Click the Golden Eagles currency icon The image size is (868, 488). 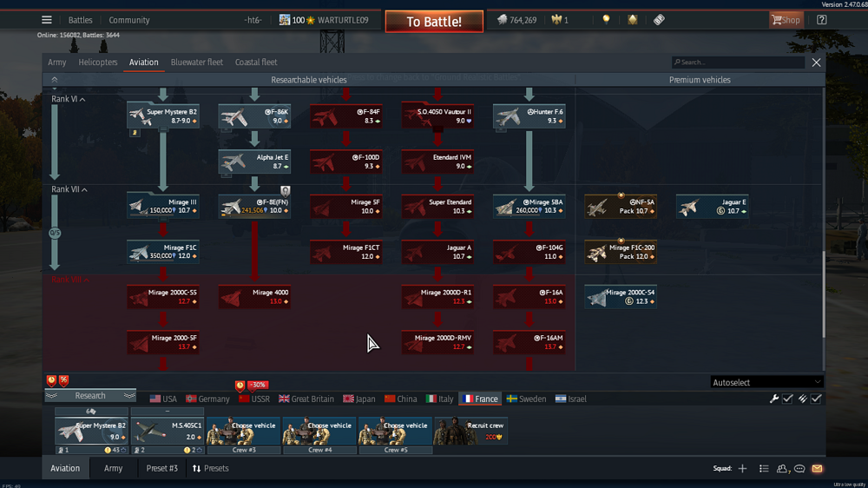click(x=556, y=20)
